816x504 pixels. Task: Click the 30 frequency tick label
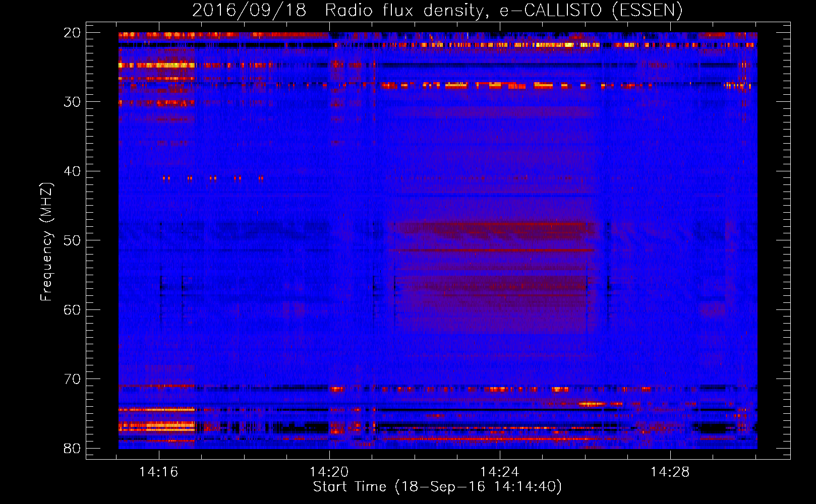72,102
